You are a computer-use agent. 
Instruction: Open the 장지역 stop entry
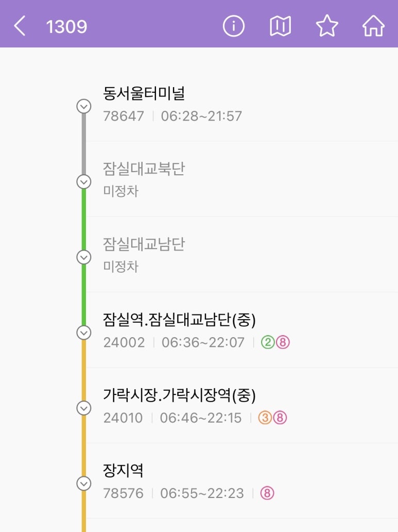[x=123, y=471]
